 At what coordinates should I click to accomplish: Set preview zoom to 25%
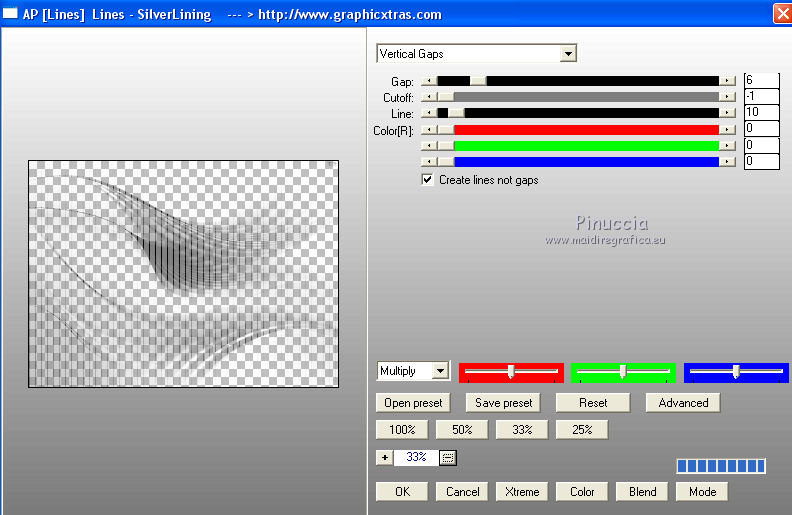[582, 430]
